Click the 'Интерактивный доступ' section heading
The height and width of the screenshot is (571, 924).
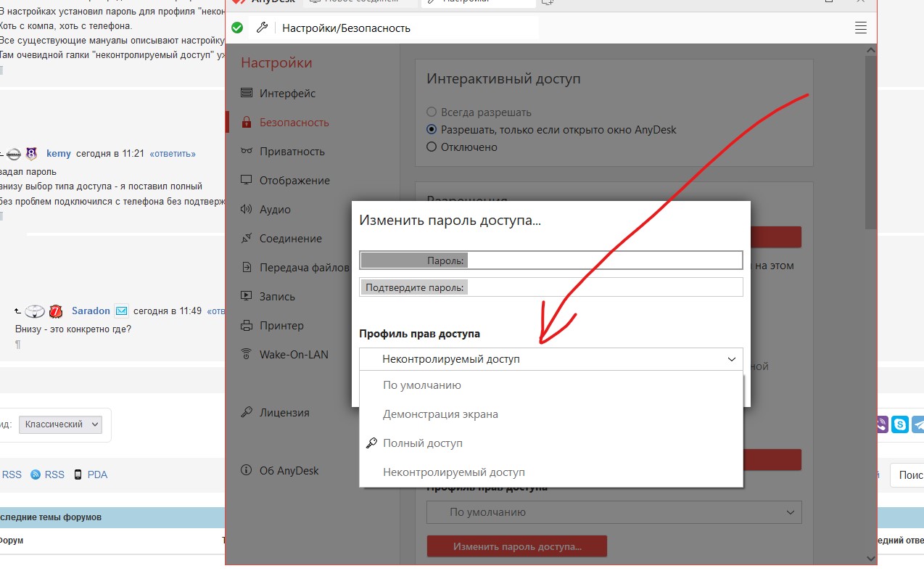point(503,79)
